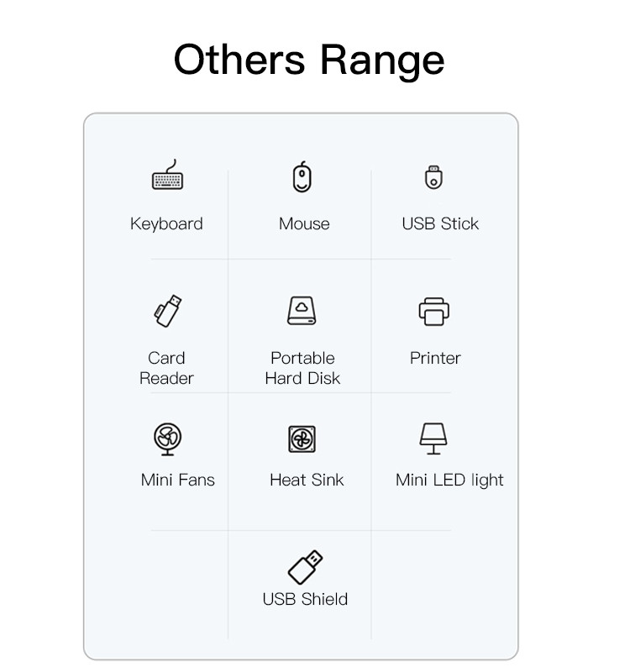The image size is (630, 672).
Task: Click the Mouse text label
Action: tap(304, 224)
